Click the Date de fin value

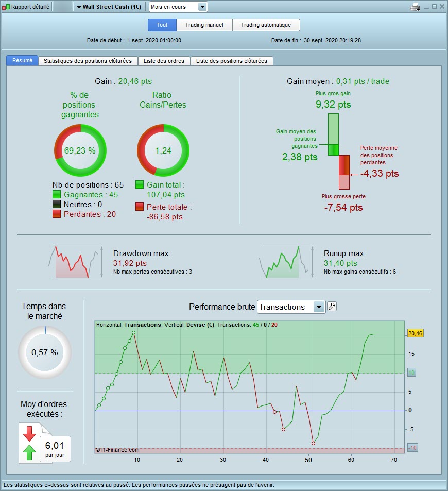point(333,40)
